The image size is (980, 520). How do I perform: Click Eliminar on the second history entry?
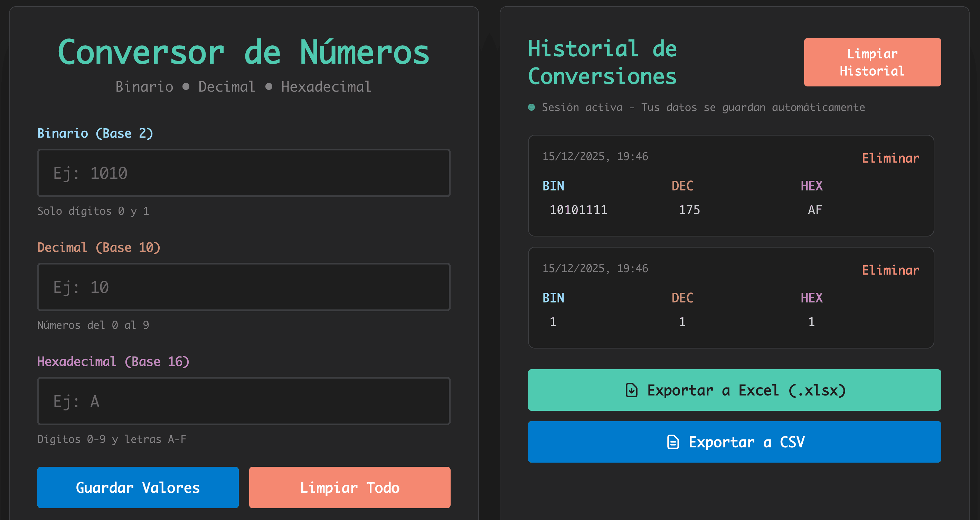[x=890, y=270]
